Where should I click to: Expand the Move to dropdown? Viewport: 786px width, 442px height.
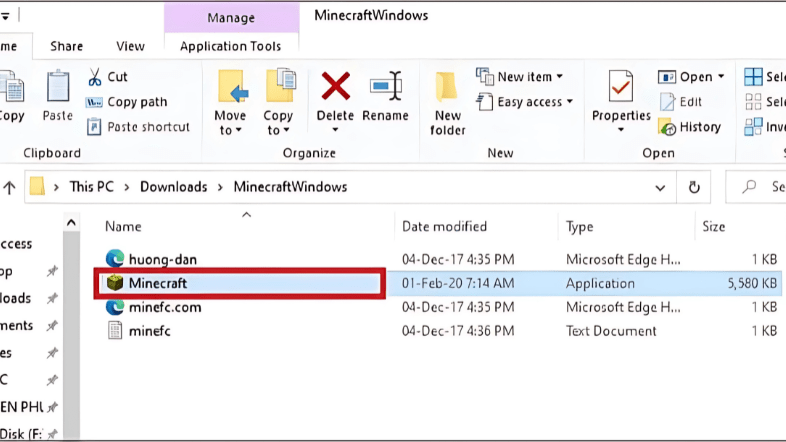(230, 131)
